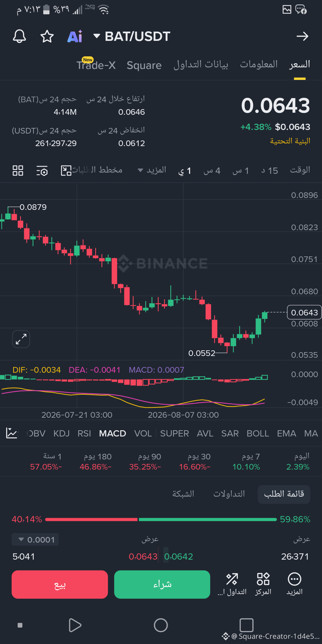Open the المركز hub icon
The height and width of the screenshot is (644, 322).
pos(263,584)
